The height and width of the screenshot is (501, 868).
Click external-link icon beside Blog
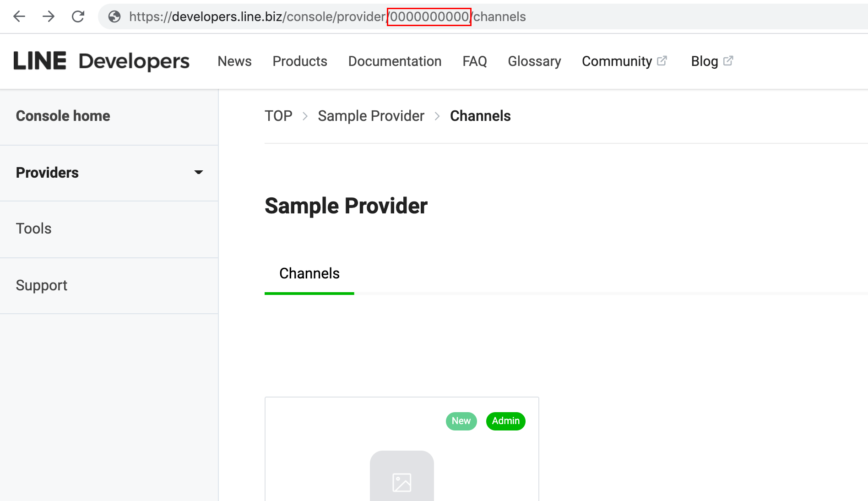pyautogui.click(x=728, y=60)
